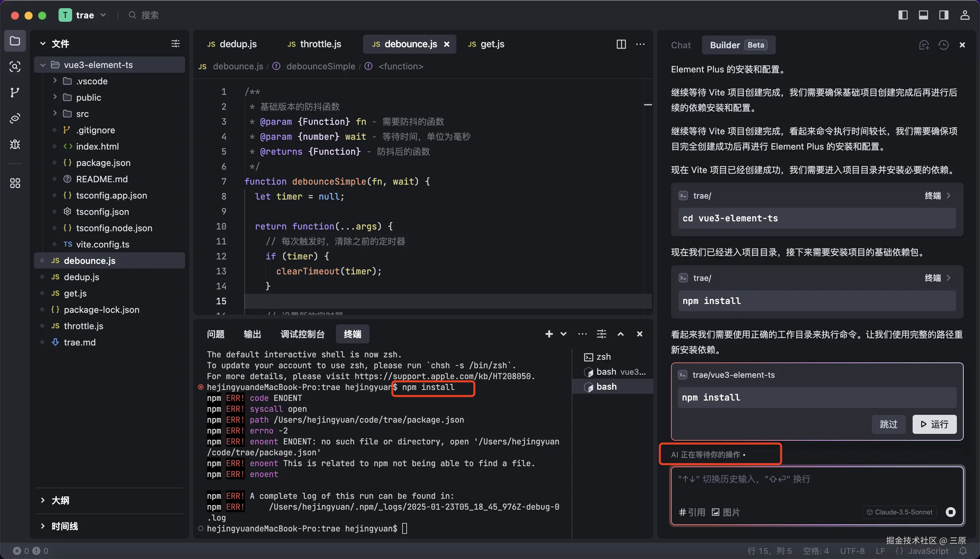980x559 pixels.
Task: Open the source control sidebar icon
Action: 15,92
